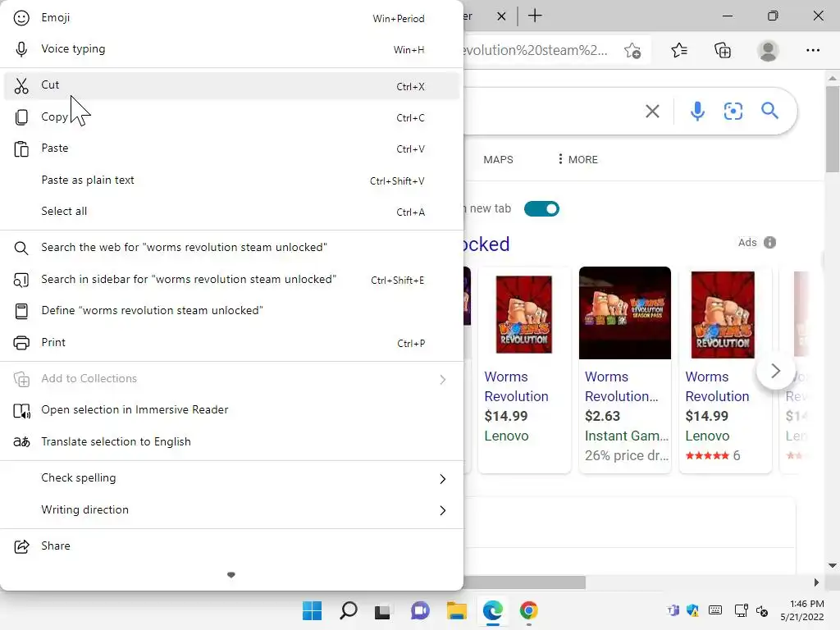Switch to the MAPS search tab
The width and height of the screenshot is (840, 630).
(498, 160)
